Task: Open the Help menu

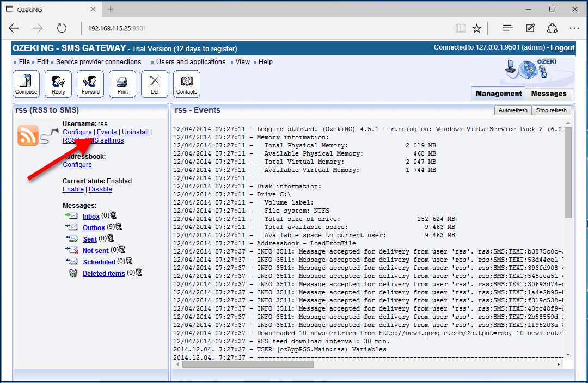Action: 266,62
